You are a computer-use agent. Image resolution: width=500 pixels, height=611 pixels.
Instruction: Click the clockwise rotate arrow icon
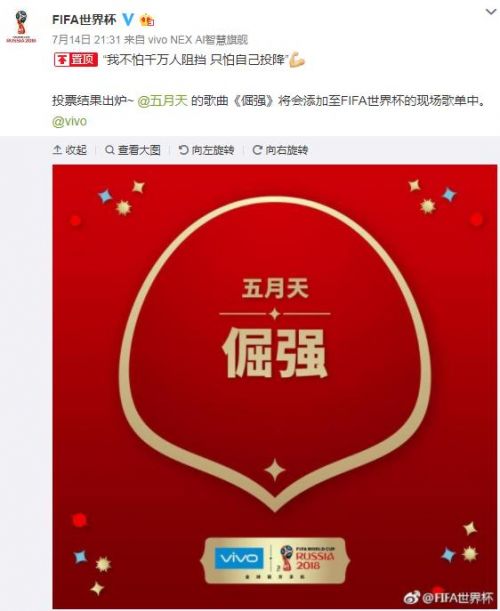pos(257,150)
